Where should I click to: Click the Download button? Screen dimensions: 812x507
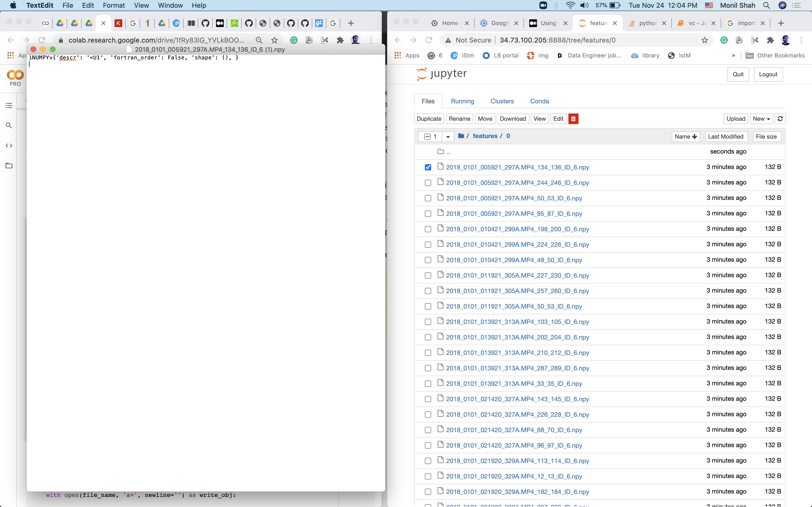(512, 119)
